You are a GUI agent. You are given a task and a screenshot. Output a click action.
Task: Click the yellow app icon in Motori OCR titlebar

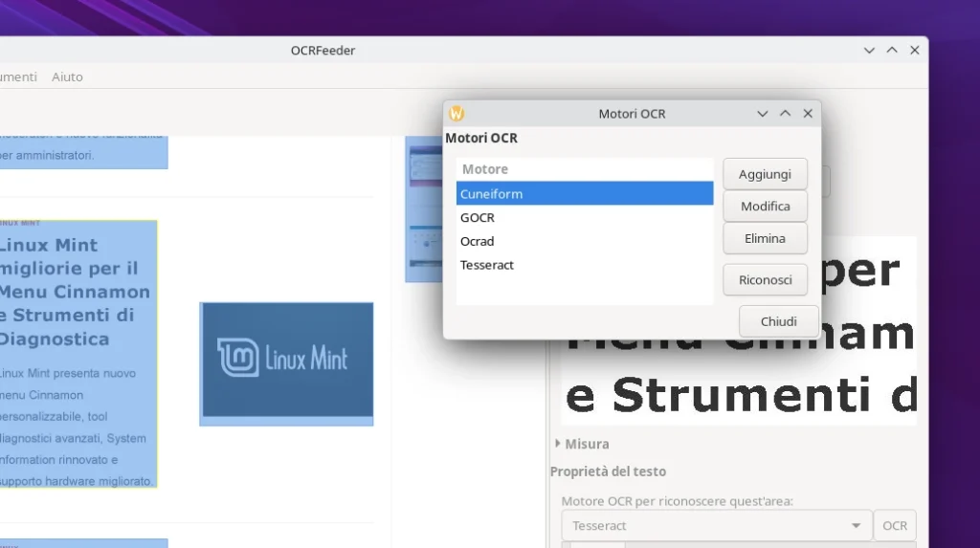pyautogui.click(x=457, y=114)
